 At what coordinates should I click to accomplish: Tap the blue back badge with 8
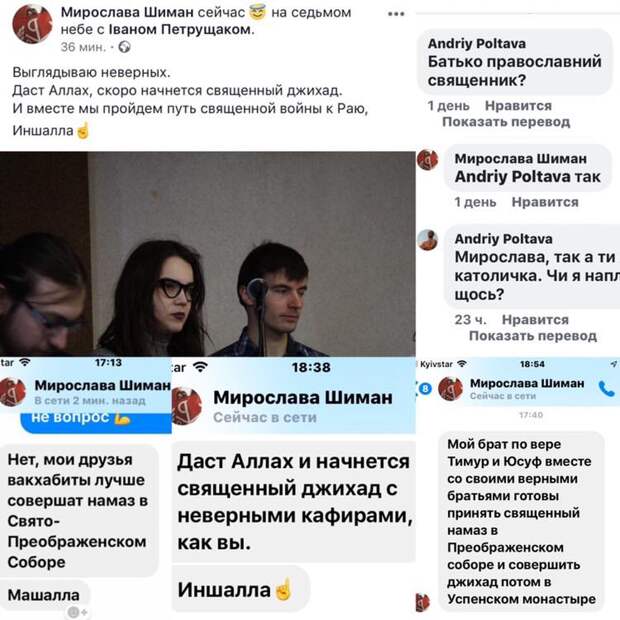pos(425,389)
